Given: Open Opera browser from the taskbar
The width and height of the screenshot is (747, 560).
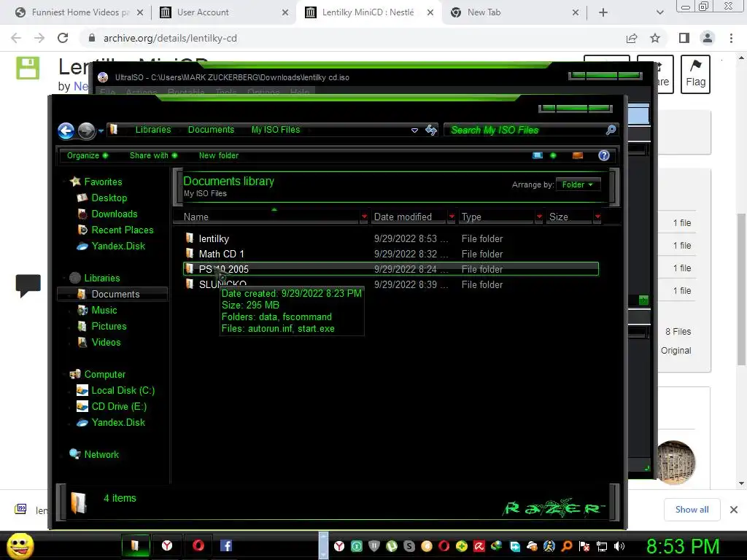Looking at the screenshot, I should (198, 545).
